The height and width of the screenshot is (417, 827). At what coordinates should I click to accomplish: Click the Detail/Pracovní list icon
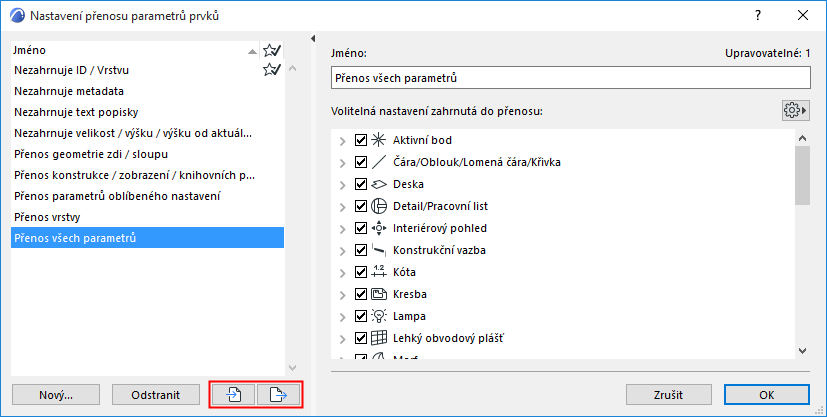tap(379, 206)
